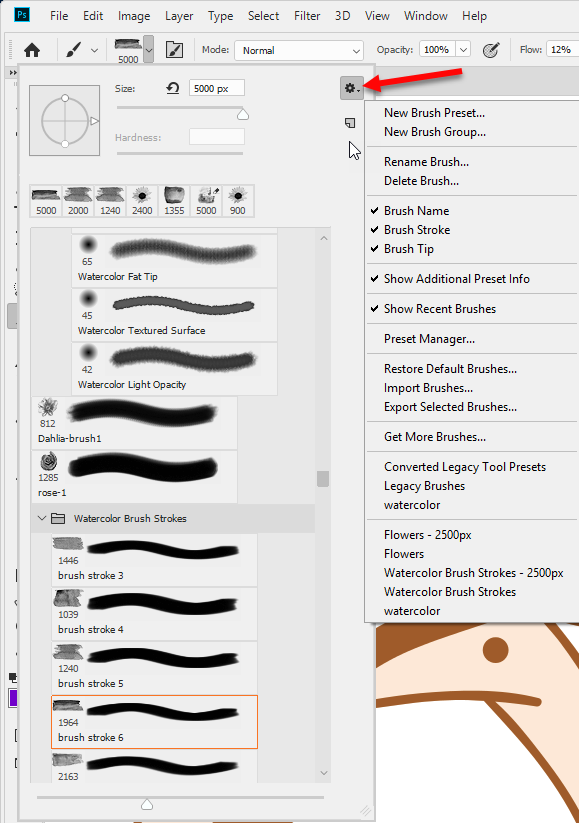Choose Restore Default Brushes
579x823 pixels.
tap(450, 369)
